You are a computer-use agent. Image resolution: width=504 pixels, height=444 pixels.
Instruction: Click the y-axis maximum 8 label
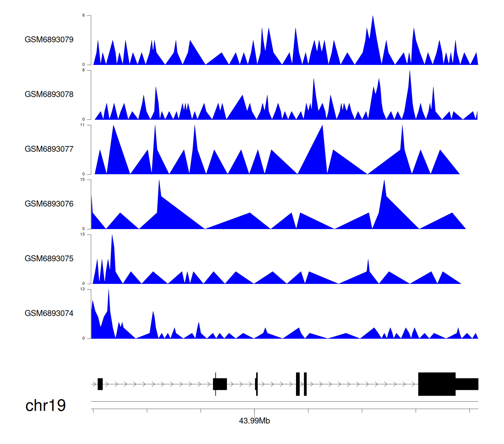point(84,70)
